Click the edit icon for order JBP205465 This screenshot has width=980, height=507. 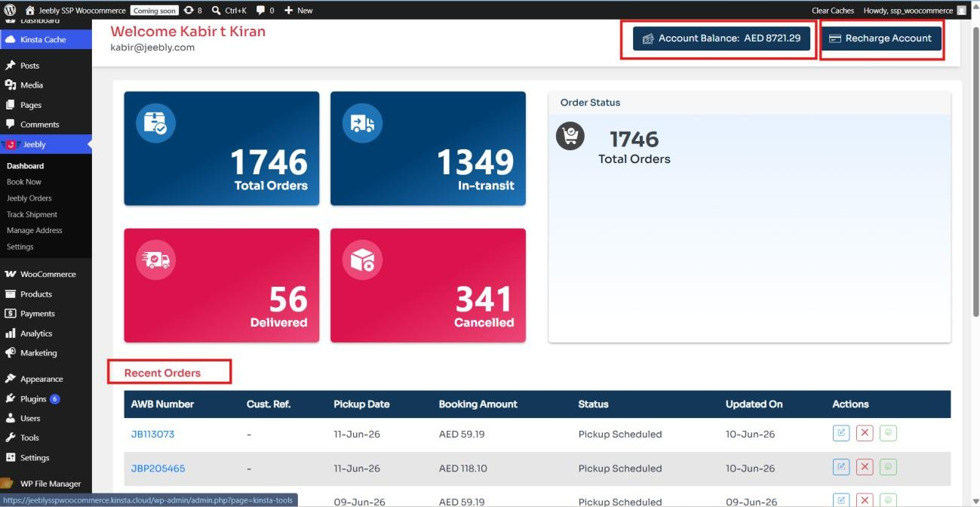click(x=841, y=467)
